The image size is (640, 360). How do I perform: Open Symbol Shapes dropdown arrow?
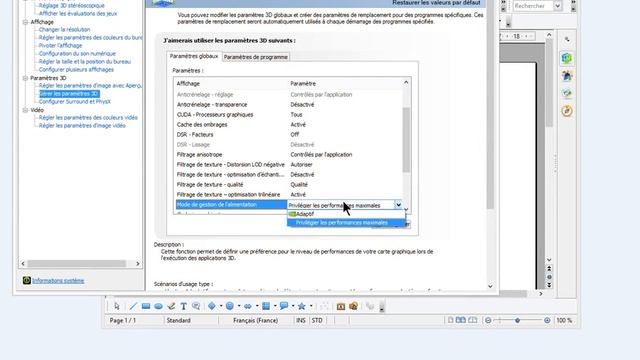point(239,306)
